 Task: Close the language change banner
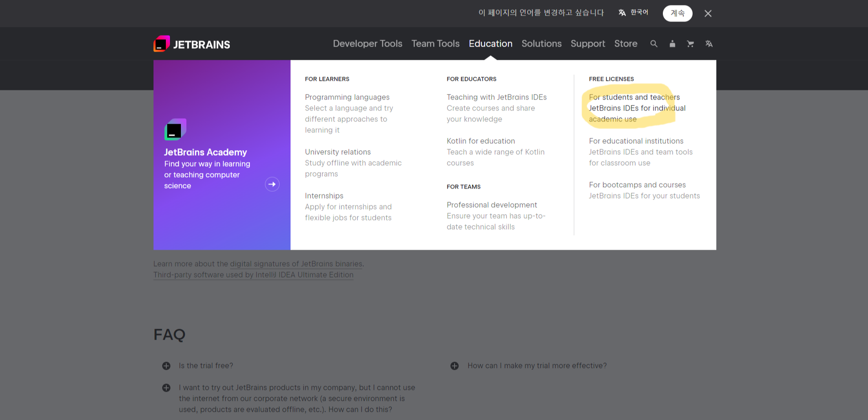click(x=708, y=14)
